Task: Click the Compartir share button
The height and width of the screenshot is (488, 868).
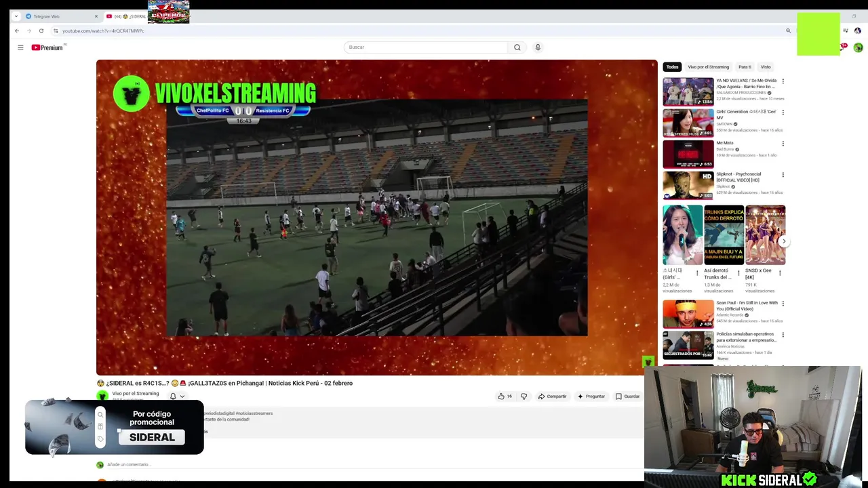Action: (552, 396)
